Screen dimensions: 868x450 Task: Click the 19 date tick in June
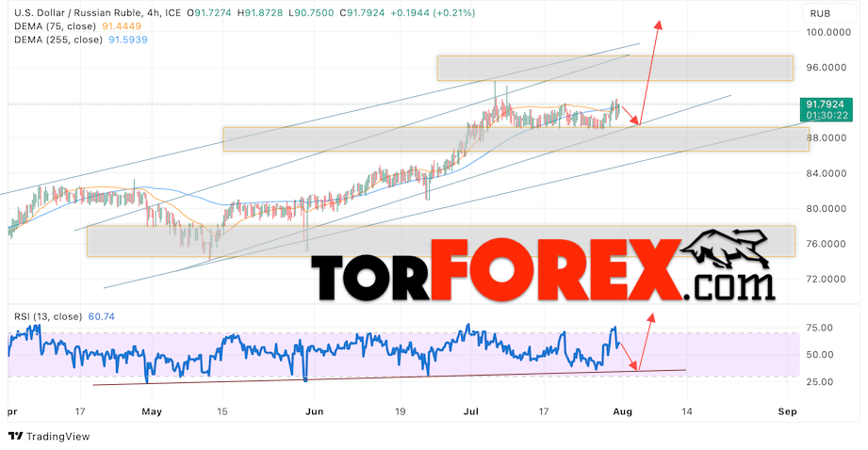[x=401, y=411]
